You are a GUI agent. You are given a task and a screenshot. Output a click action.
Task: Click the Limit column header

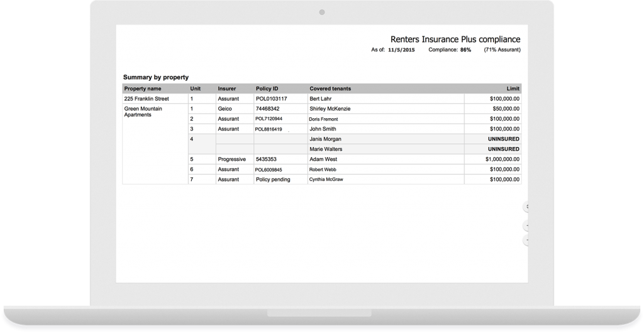pos(513,89)
